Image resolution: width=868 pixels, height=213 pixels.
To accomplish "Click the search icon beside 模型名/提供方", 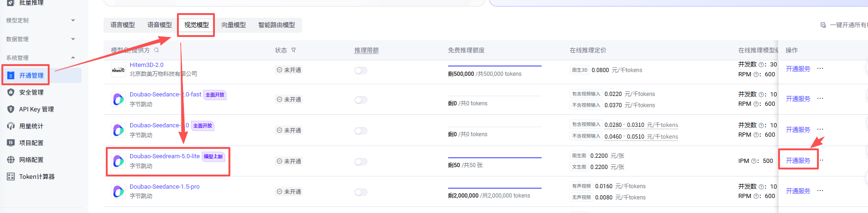I will point(156,50).
